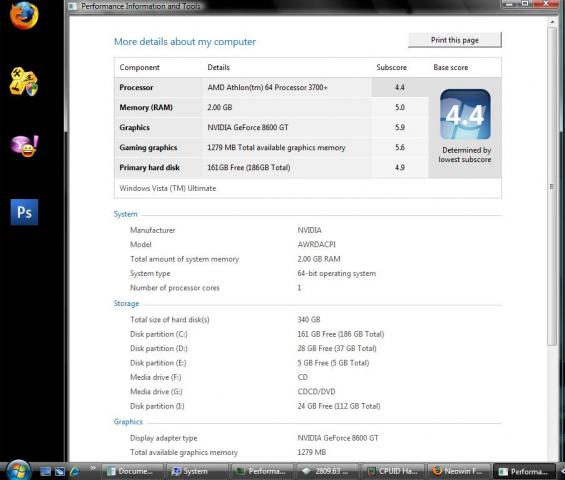565x480 pixels.
Task: Click the 5.6 gaming graphics subscore
Action: tap(400, 147)
